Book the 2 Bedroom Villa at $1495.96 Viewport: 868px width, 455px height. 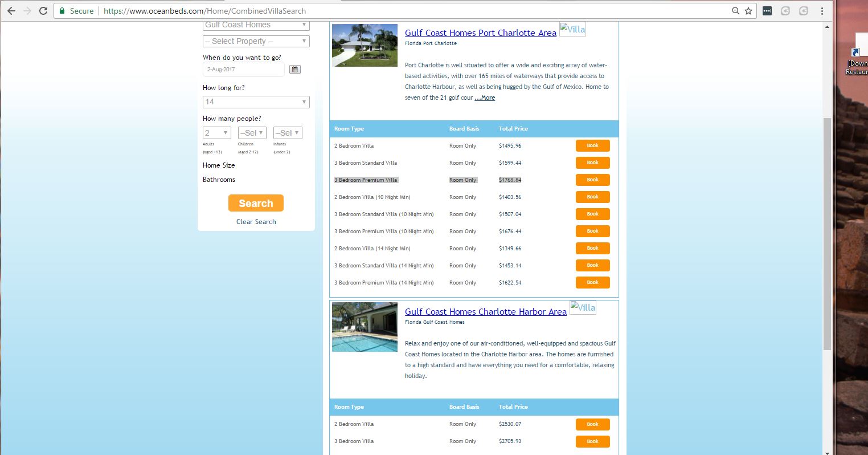point(593,146)
